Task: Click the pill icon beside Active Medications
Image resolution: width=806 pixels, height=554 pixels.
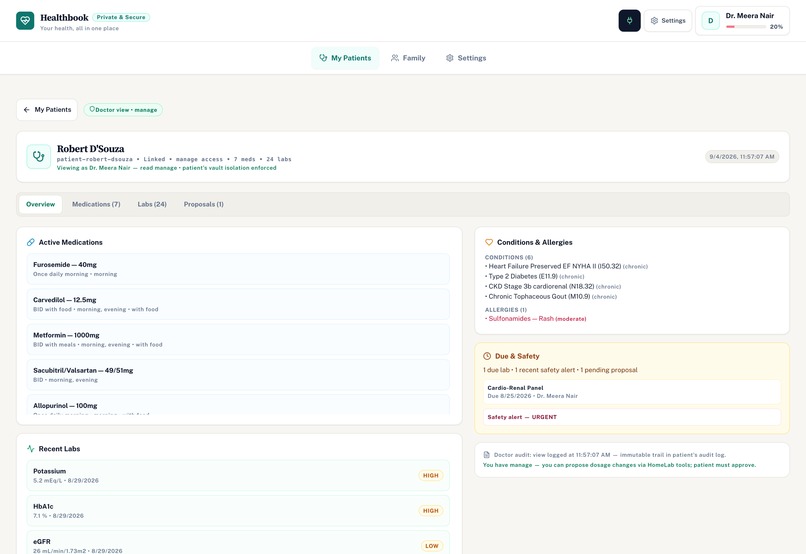Action: pos(31,242)
